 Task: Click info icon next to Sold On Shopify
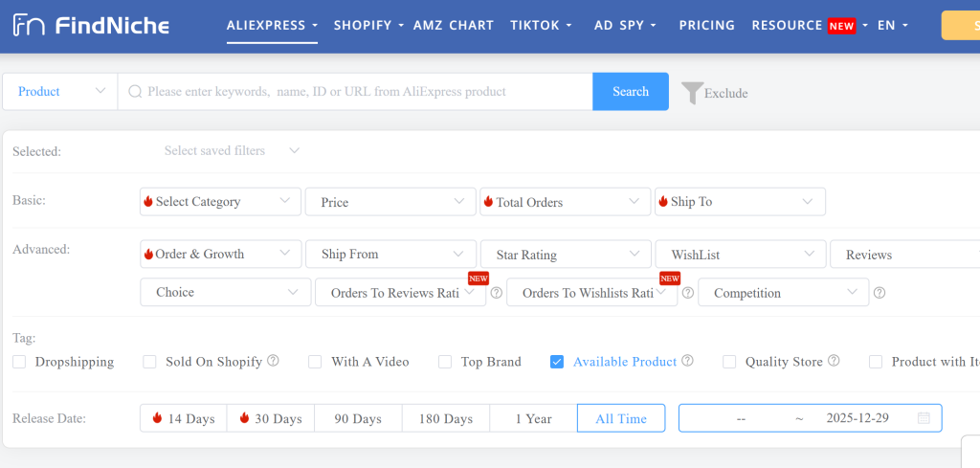click(x=273, y=362)
